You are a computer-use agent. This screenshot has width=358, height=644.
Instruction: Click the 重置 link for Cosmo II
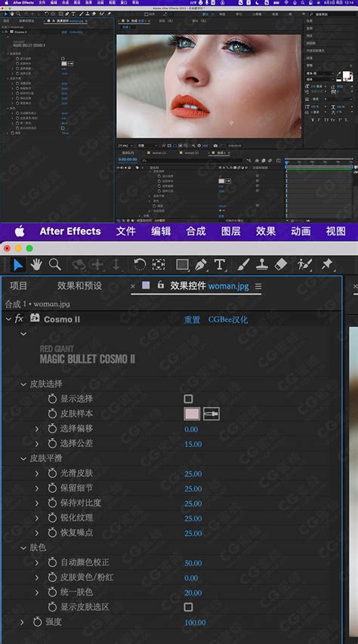tap(192, 319)
